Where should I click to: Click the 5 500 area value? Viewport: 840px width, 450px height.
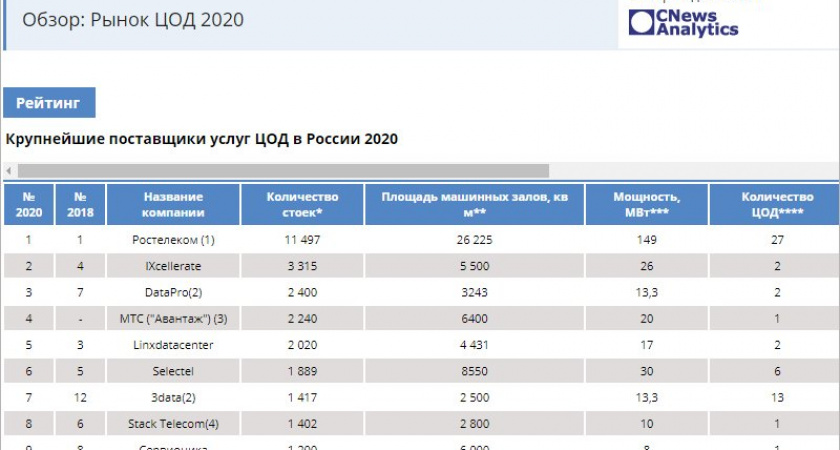[x=474, y=266]
